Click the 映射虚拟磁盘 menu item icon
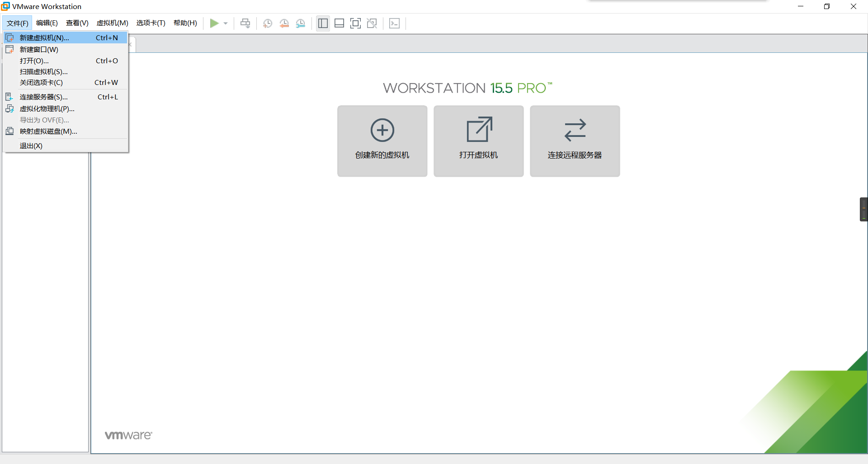This screenshot has height=464, width=868. pyautogui.click(x=9, y=131)
